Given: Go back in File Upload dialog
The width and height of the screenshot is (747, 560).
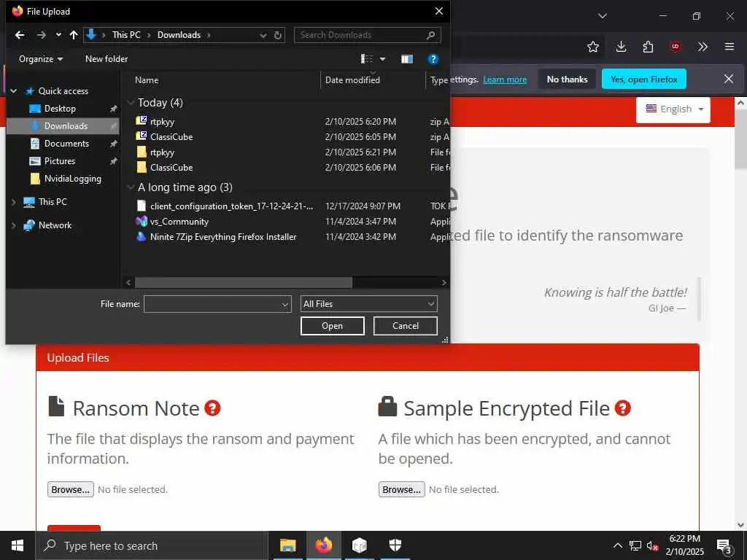Looking at the screenshot, I should click(20, 35).
